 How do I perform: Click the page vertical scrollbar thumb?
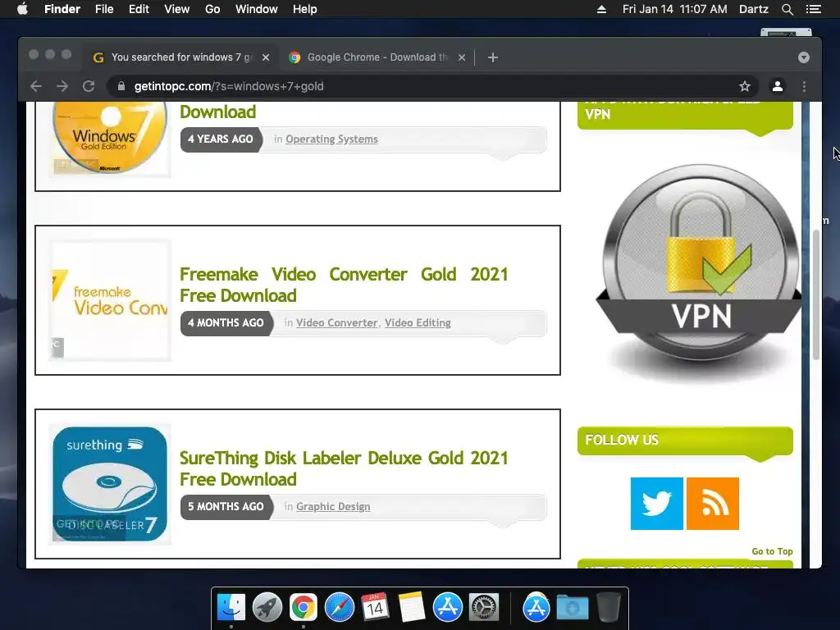point(816,294)
